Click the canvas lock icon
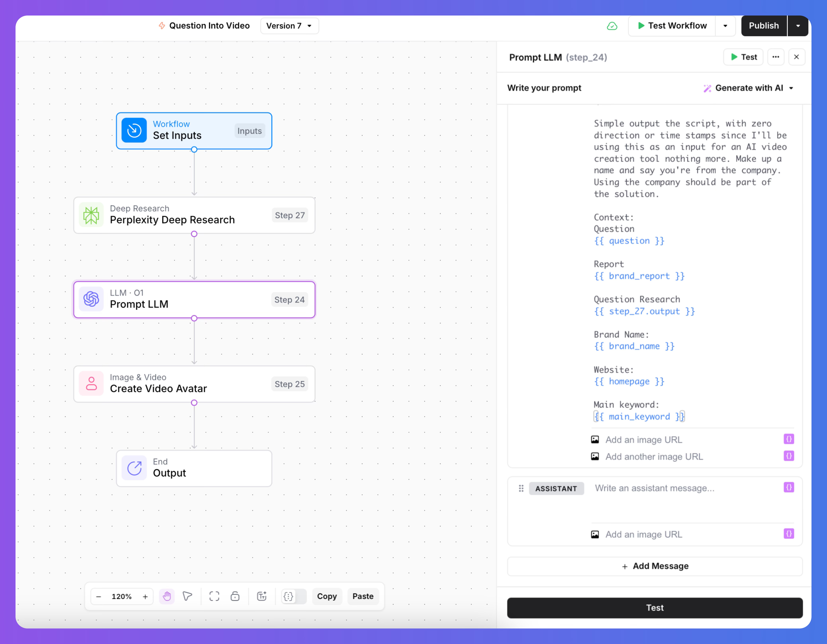This screenshot has height=644, width=827. 235,596
